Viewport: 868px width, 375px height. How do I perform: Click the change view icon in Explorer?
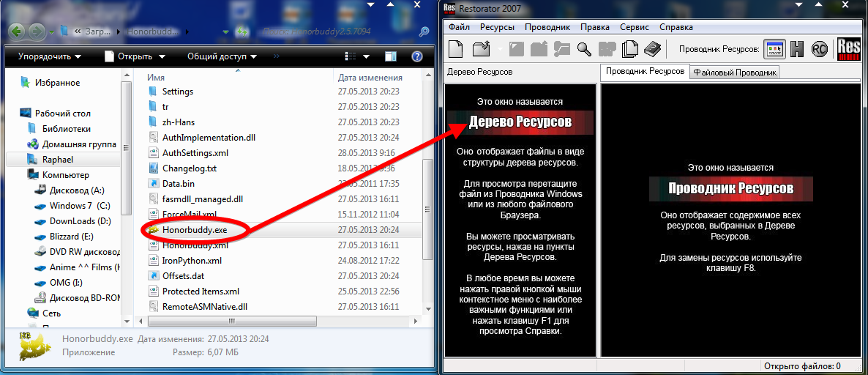(x=351, y=56)
